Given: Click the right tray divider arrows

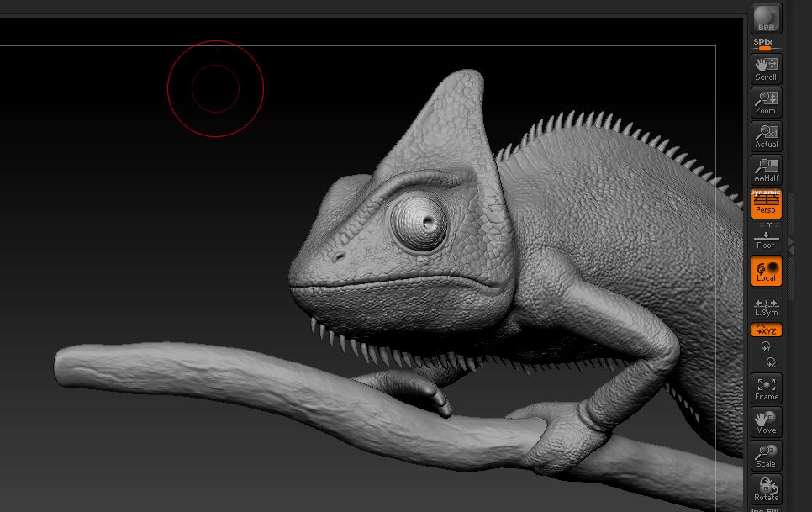Looking at the screenshot, I should point(791,245).
